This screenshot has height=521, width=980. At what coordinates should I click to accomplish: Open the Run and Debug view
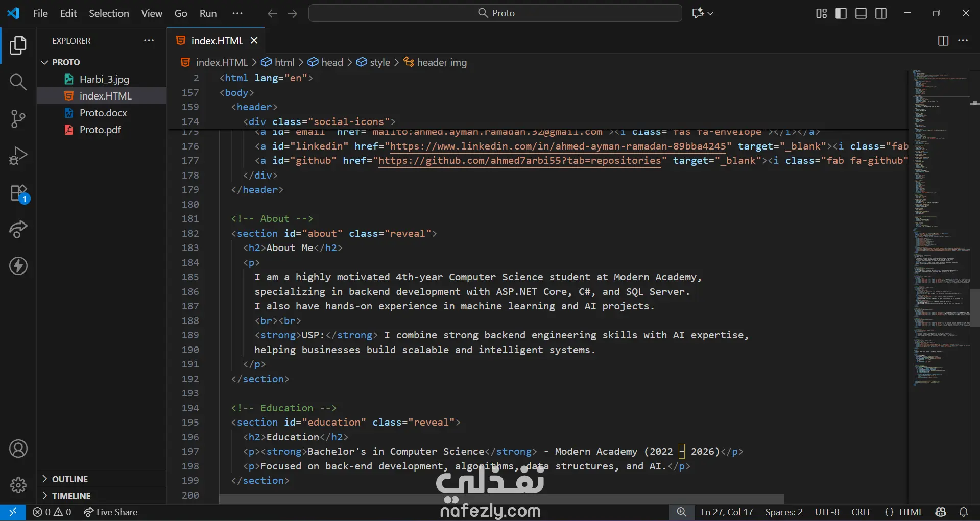pyautogui.click(x=18, y=156)
